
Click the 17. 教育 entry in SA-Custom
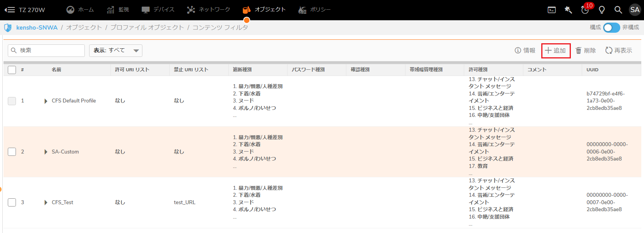click(x=478, y=166)
